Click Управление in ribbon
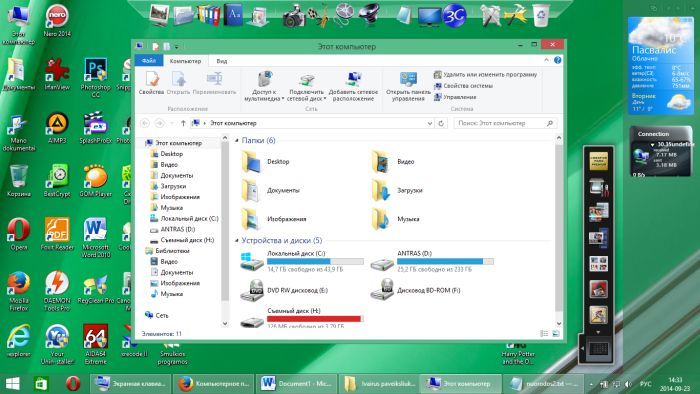 (455, 97)
